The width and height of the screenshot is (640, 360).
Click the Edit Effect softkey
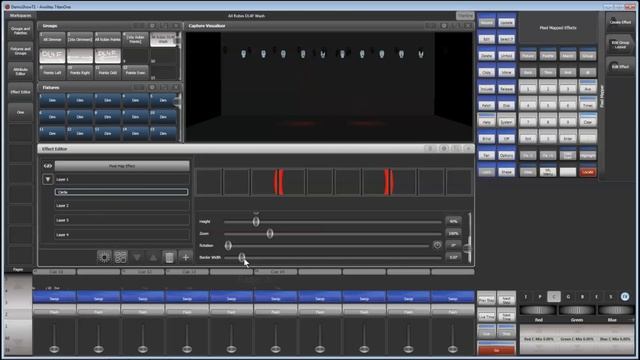pyautogui.click(x=620, y=66)
